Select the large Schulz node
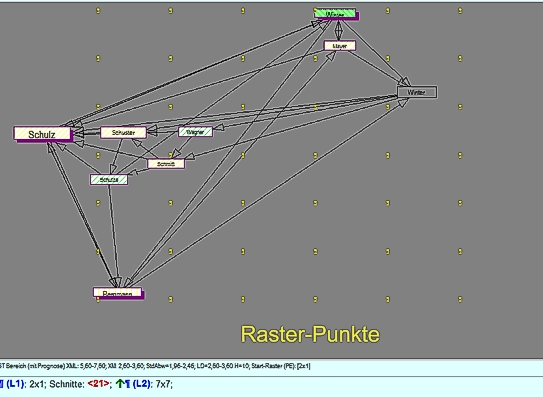Image resolution: width=543 pixels, height=397 pixels. pos(43,134)
